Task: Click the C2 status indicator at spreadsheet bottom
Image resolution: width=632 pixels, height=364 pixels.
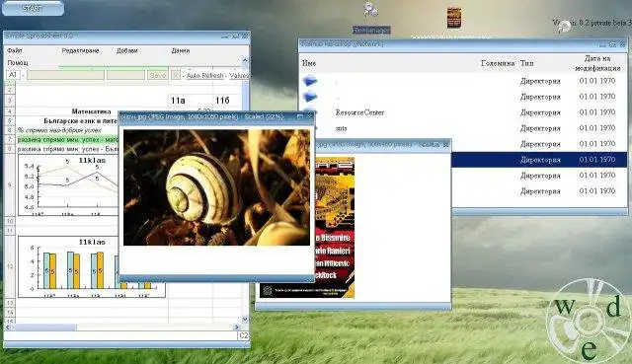Action: coord(244,335)
